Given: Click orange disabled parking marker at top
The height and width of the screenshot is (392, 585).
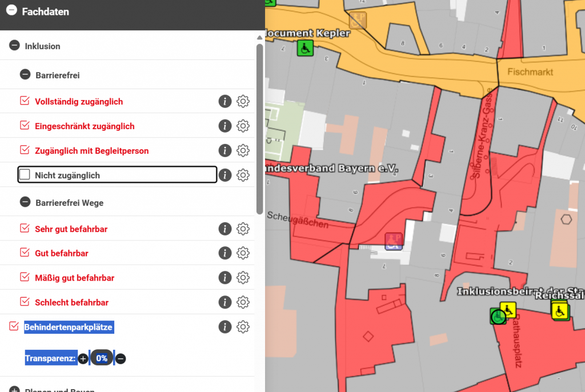Looking at the screenshot, I should [358, 20].
